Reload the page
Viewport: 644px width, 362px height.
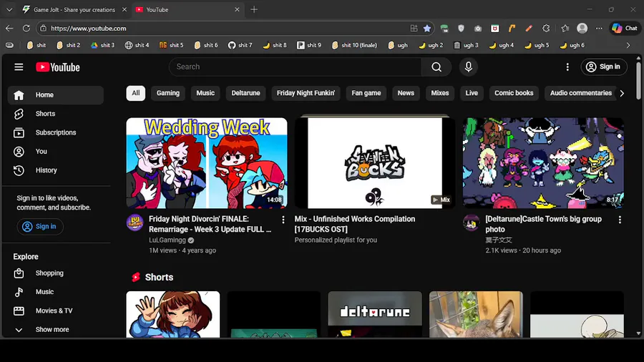tap(26, 29)
